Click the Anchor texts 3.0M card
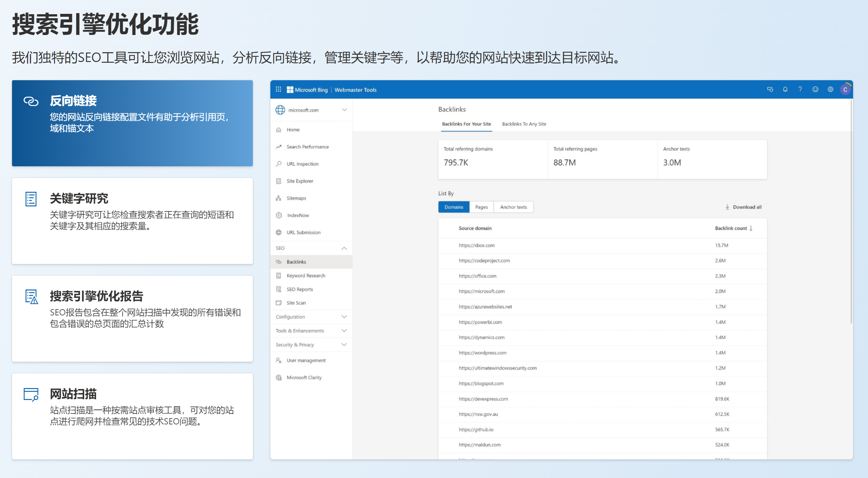The width and height of the screenshot is (868, 478). point(712,159)
